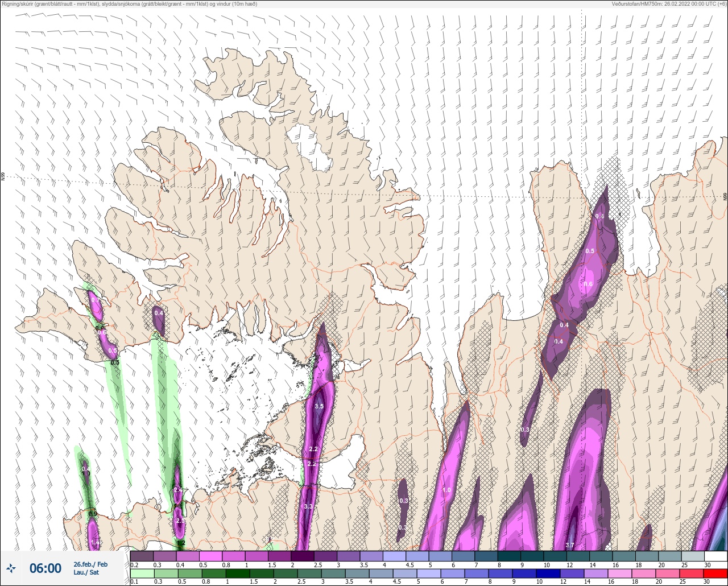Click the red swatch labeled 30 in lower legend

pos(715,572)
